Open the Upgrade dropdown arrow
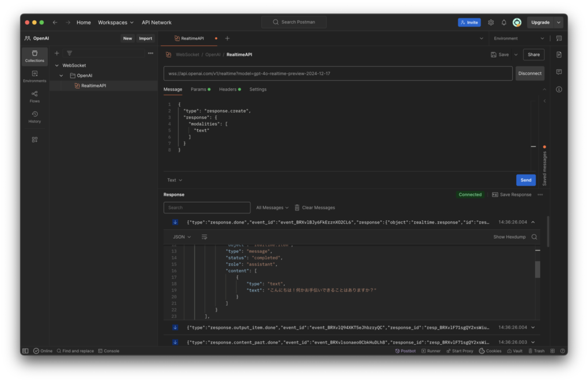The height and width of the screenshot is (382, 588). click(558, 22)
